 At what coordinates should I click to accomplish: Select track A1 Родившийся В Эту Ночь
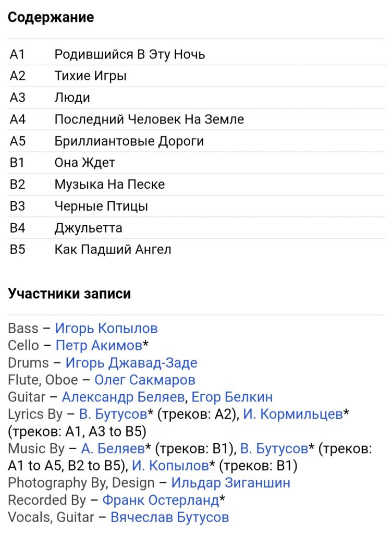(197, 54)
